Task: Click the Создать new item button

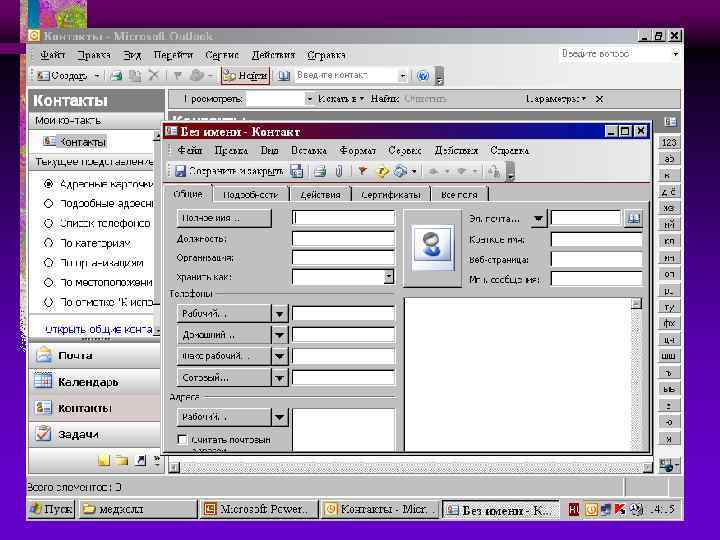Action: tap(62, 76)
